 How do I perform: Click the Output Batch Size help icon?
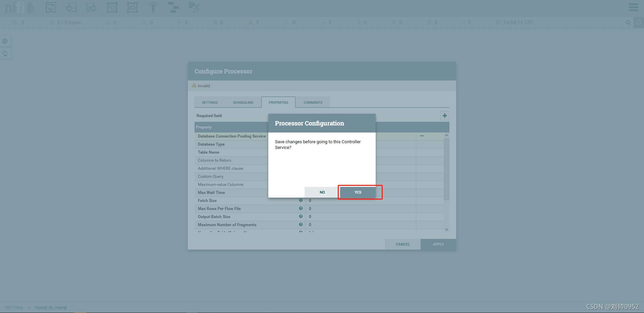(301, 216)
